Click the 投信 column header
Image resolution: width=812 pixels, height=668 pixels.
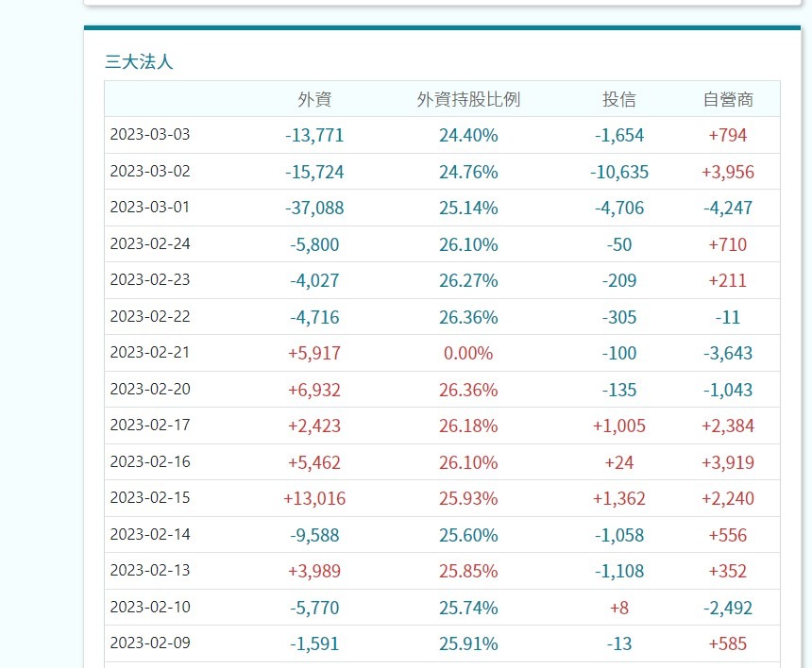click(619, 99)
